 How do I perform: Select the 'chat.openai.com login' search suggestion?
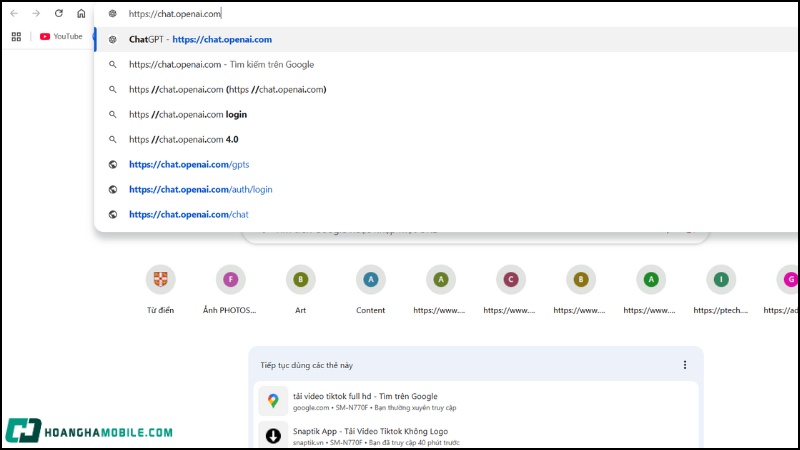tap(188, 115)
